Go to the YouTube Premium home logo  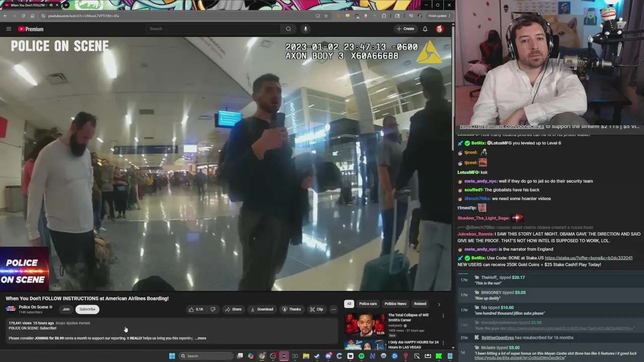(x=31, y=29)
